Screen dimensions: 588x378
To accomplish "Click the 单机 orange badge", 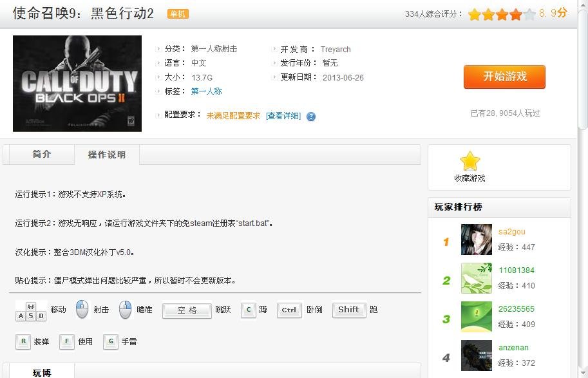I will [178, 14].
